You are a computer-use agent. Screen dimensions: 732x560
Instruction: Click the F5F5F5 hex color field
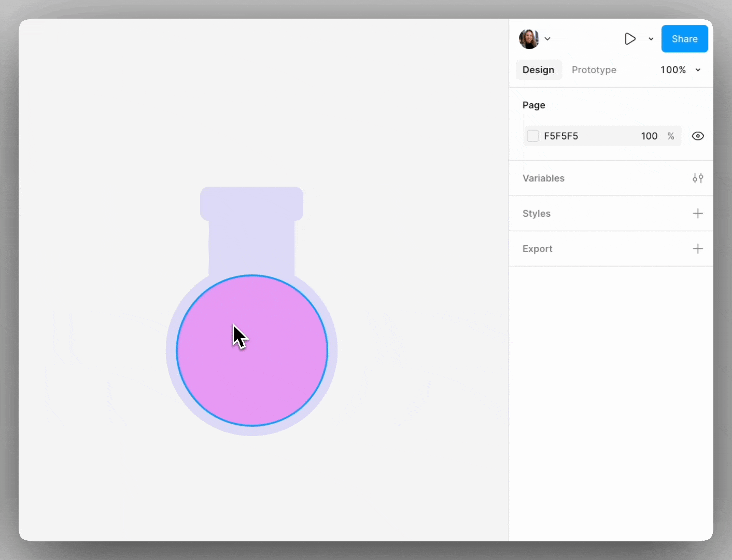coord(561,136)
